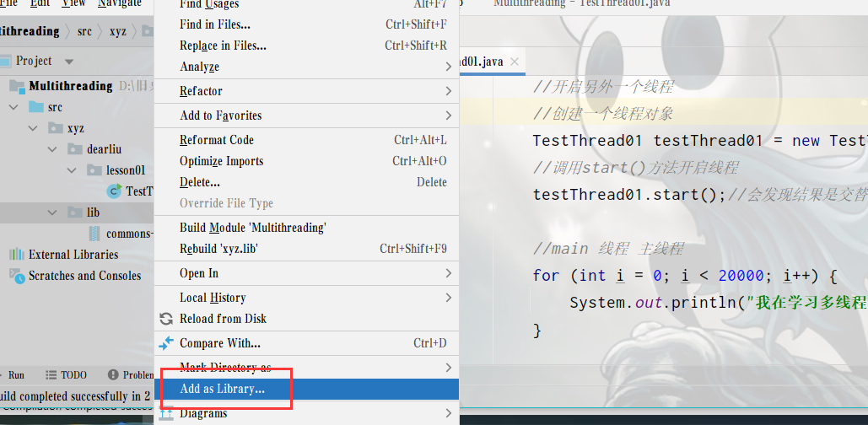868x425 pixels.
Task: Close the TestThread01.java editor tab
Action: (515, 62)
